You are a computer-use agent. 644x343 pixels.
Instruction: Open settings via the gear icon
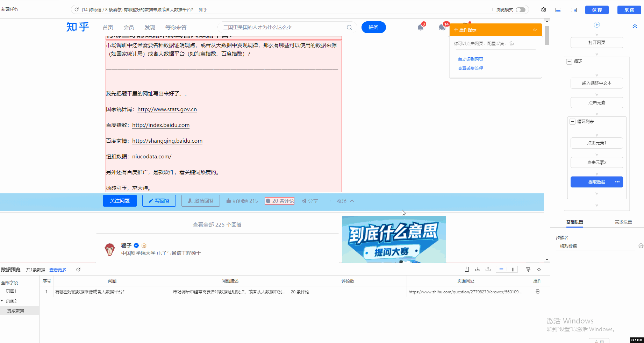[x=544, y=10]
